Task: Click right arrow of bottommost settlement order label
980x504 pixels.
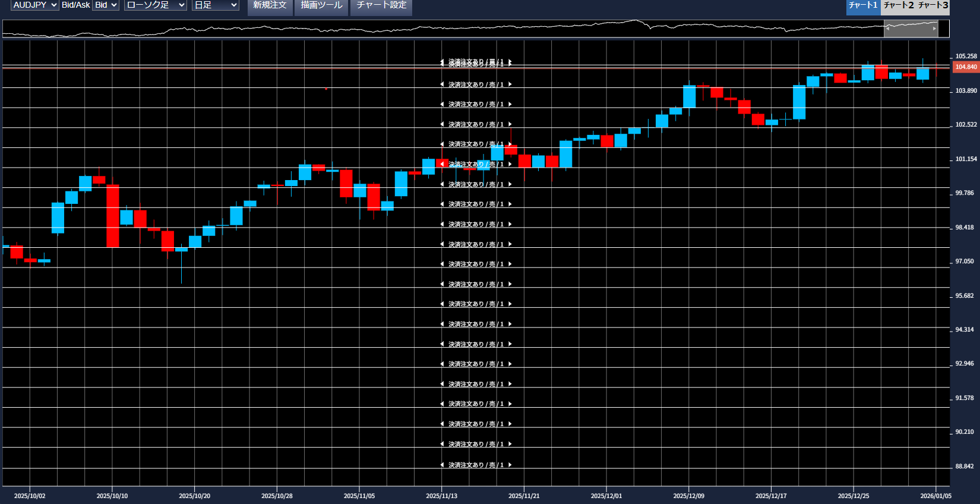Action: point(510,465)
